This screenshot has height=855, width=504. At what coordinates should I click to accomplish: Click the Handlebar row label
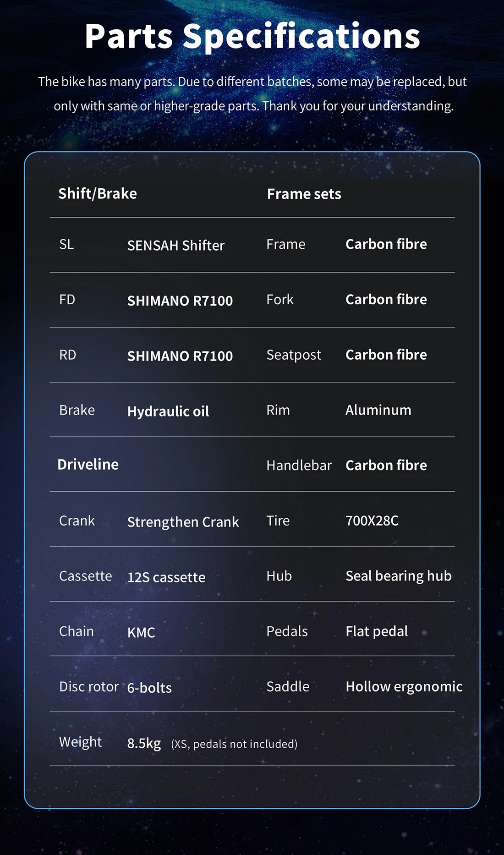pyautogui.click(x=299, y=466)
